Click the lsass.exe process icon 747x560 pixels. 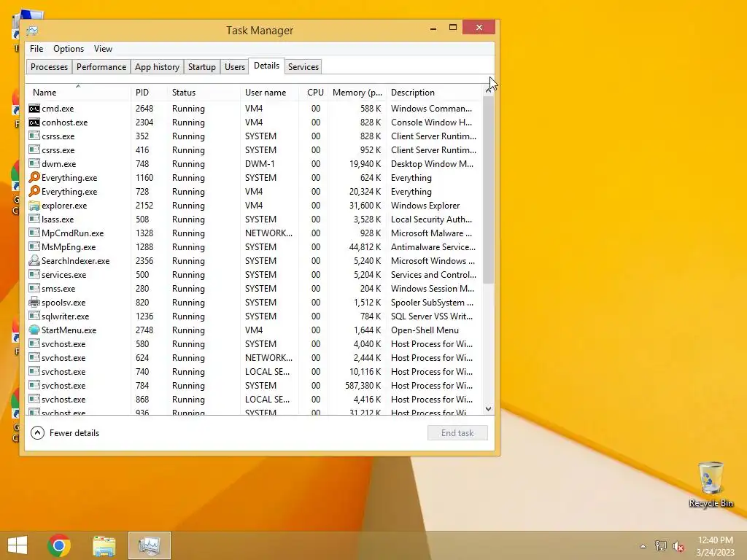click(x=34, y=219)
